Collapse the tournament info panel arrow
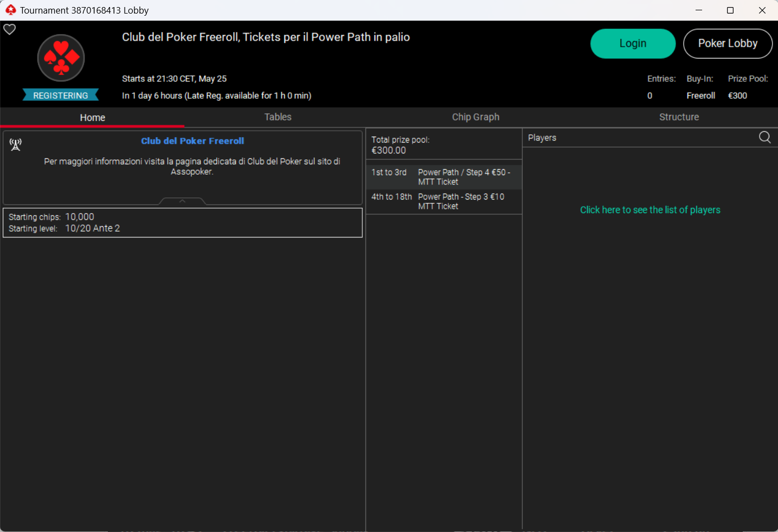 tap(182, 201)
